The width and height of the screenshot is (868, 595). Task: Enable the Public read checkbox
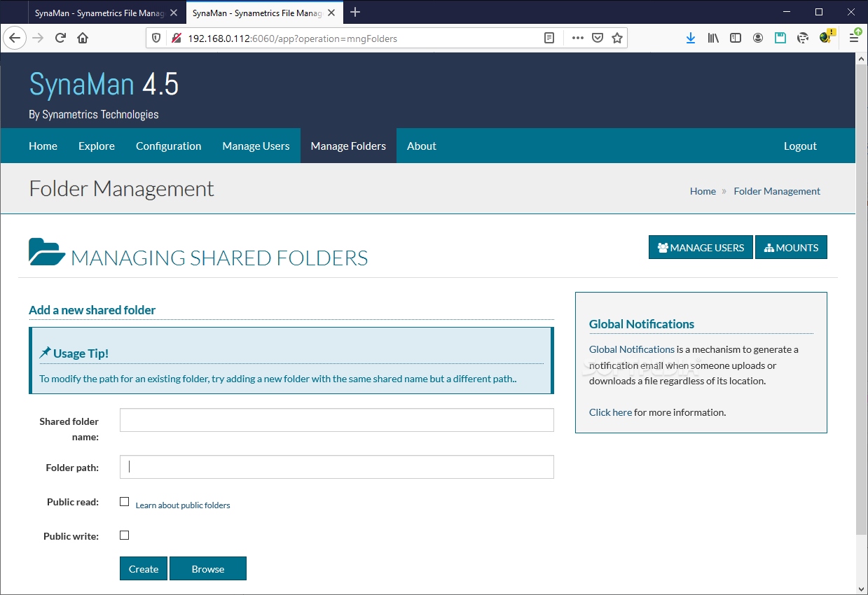coord(125,501)
